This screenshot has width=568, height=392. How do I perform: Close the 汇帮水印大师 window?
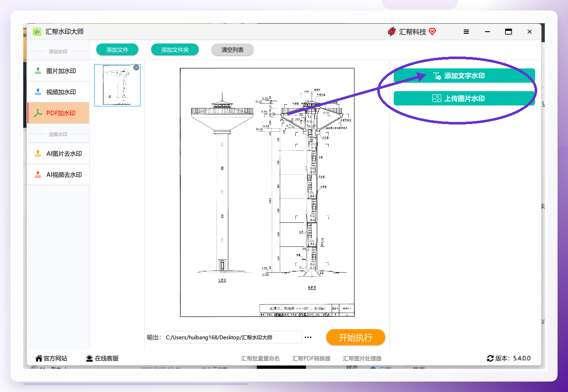tap(530, 32)
